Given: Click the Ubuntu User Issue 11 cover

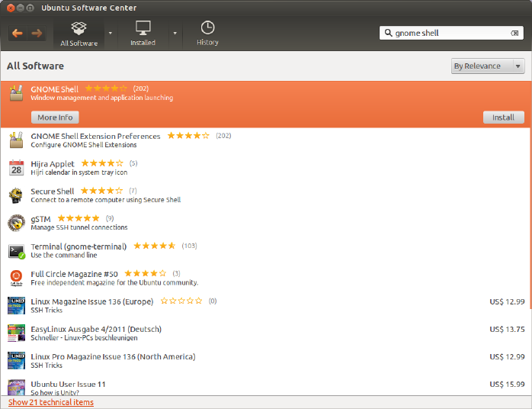Looking at the screenshot, I should point(16,388).
